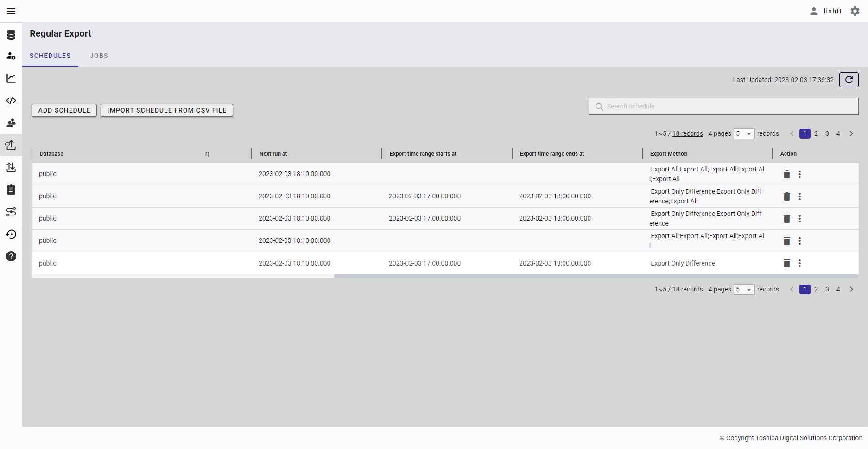Click the Export Method column header
Viewport: 868px width, 449px height.
[x=668, y=154]
